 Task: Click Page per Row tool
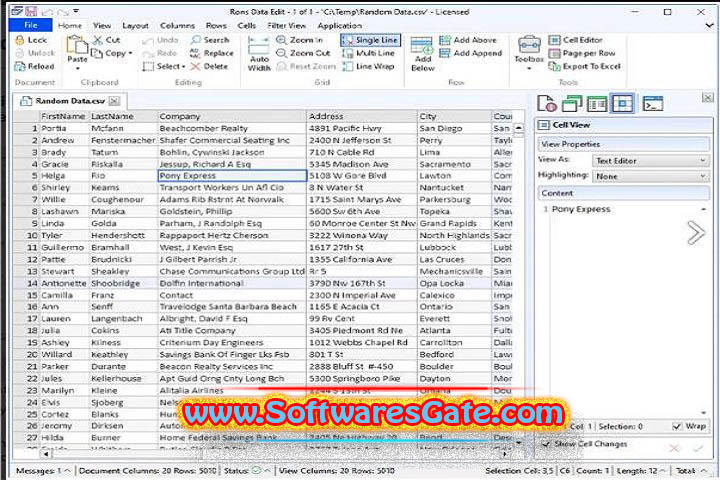tap(582, 53)
